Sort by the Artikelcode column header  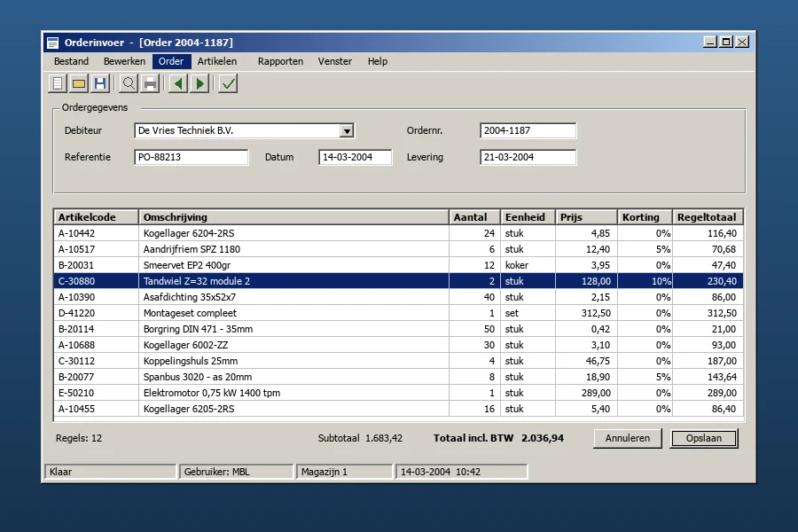coord(96,217)
